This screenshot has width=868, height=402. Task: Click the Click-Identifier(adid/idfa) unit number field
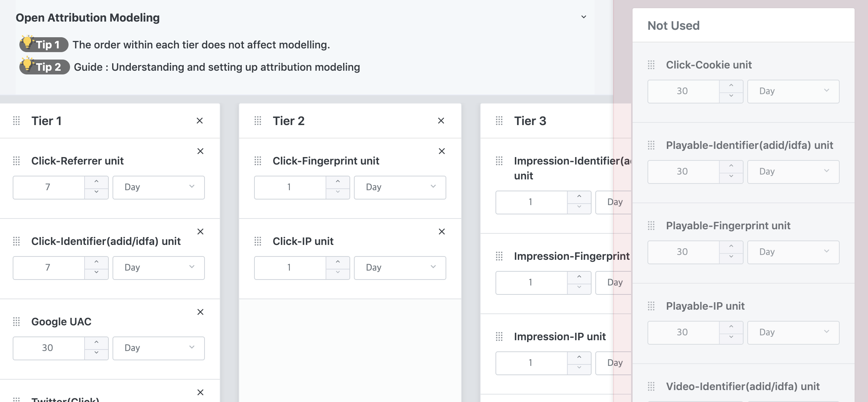click(x=48, y=268)
